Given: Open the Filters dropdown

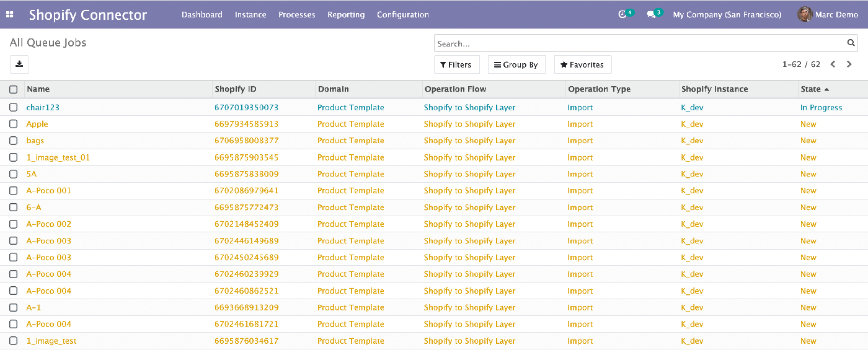Looking at the screenshot, I should (x=456, y=64).
